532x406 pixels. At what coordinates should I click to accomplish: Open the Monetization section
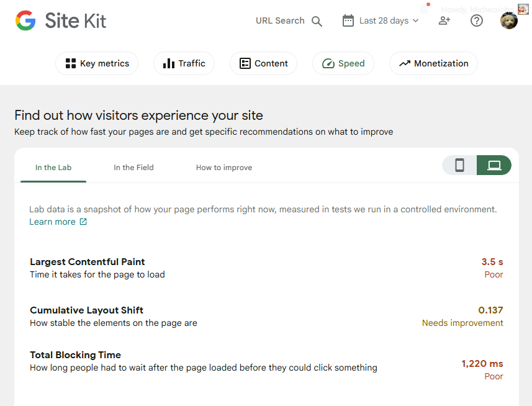[433, 63]
